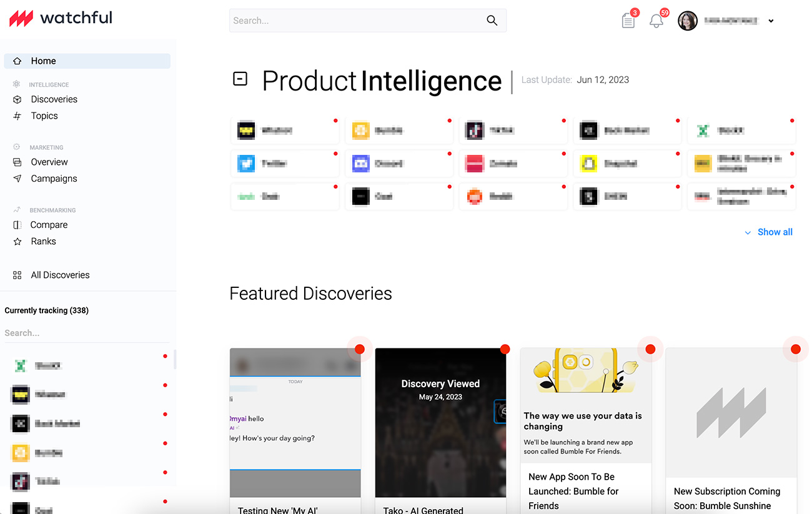Screen dimensions: 812x514
Task: Open the Discovery Viewed card image
Action: pos(440,423)
